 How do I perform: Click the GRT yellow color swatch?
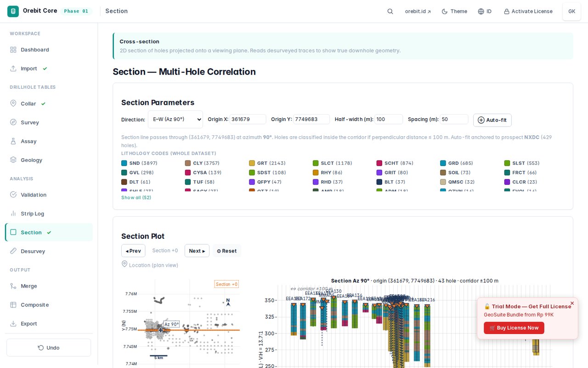tap(252, 163)
